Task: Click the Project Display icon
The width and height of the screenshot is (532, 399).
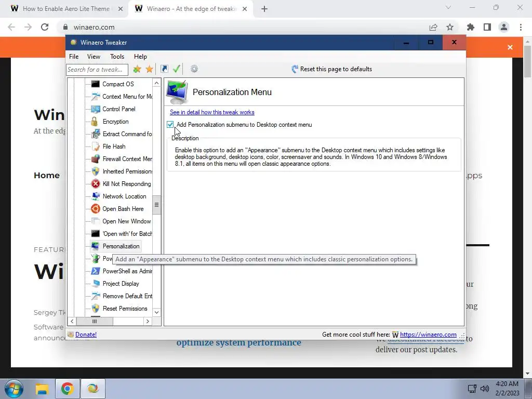Action: click(96, 284)
